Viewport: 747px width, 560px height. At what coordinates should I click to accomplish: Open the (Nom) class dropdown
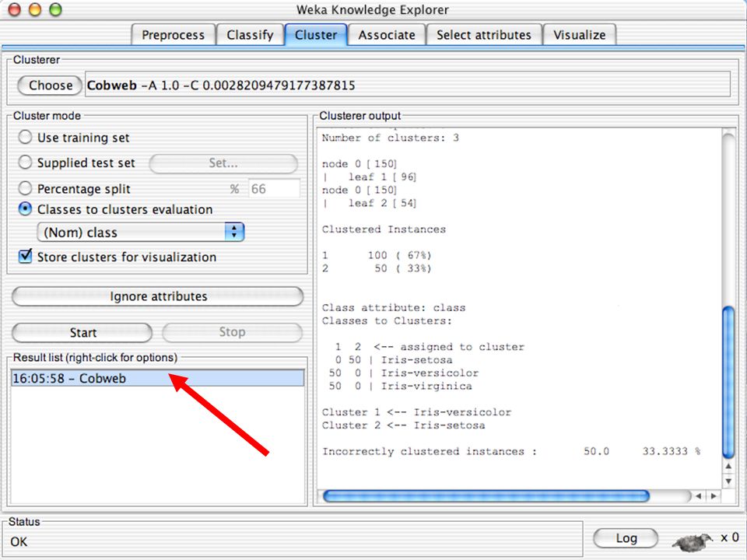(141, 233)
